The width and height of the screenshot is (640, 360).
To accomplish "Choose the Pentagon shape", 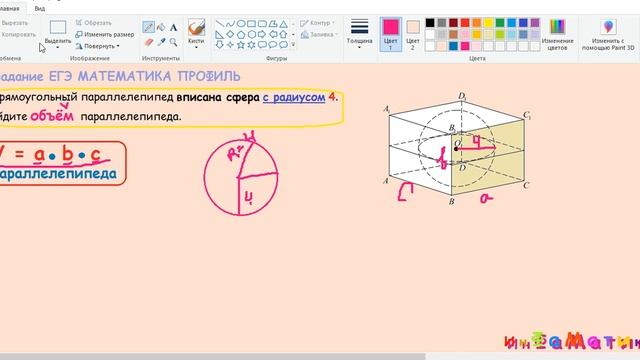I will pos(241,34).
